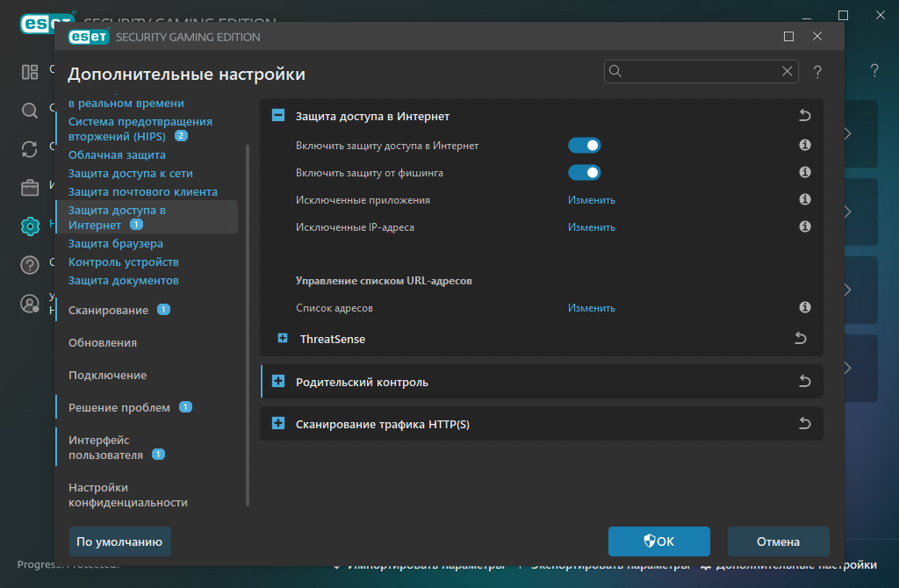Clear the search field with the X icon
899x588 pixels.
[788, 71]
